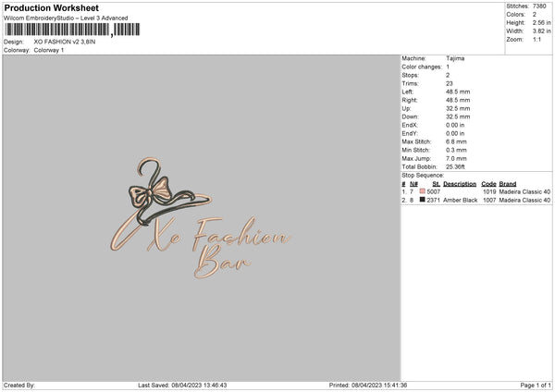555x392 pixels.
Task: Click the Max Stitch value 6.8 mm
Action: click(x=456, y=141)
